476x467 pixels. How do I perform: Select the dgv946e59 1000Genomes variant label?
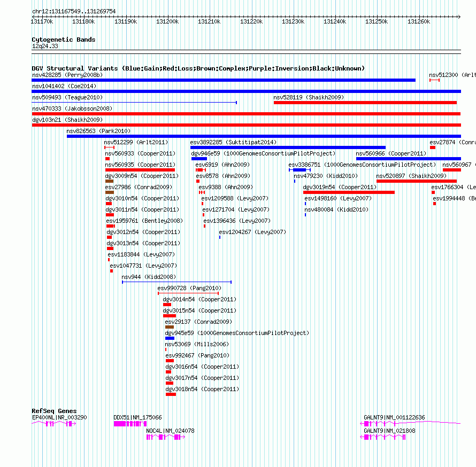[263, 153]
